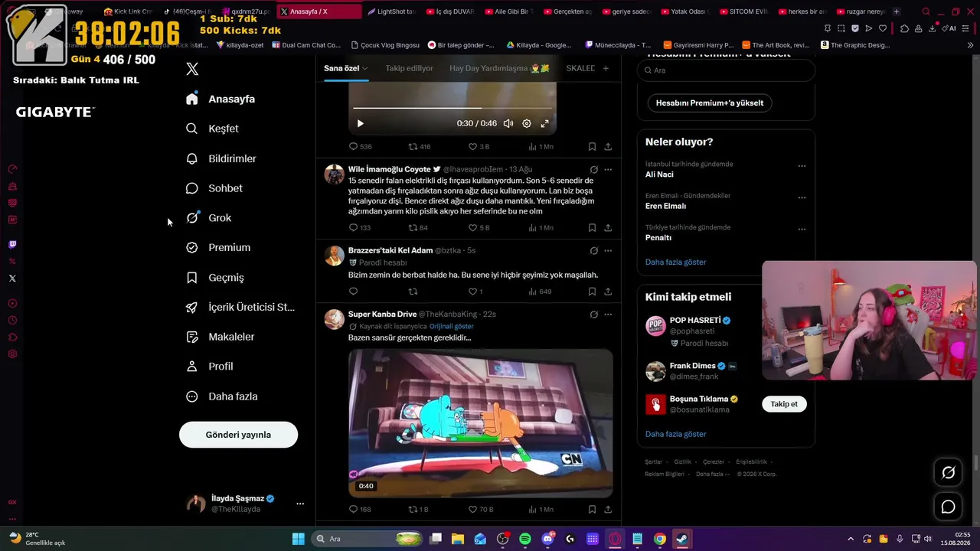Like the Super Kanba Drive post
Image resolution: width=980 pixels, height=551 pixels.
[481, 509]
